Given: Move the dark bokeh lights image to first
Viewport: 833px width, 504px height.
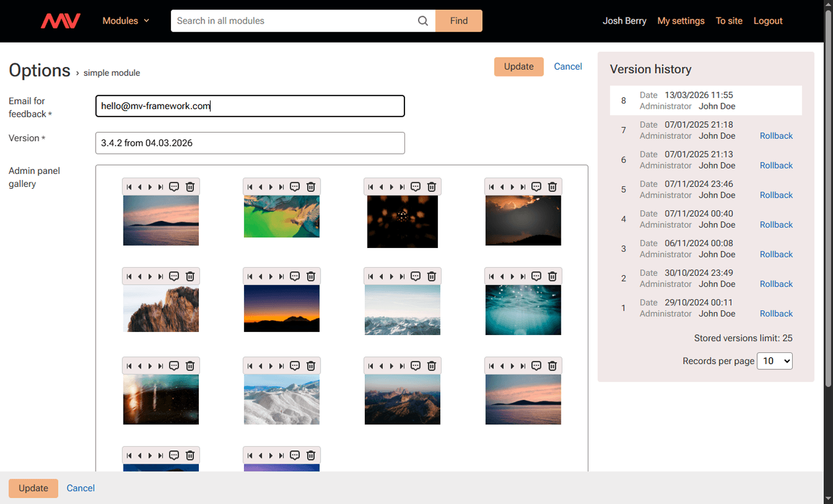Looking at the screenshot, I should 370,187.
